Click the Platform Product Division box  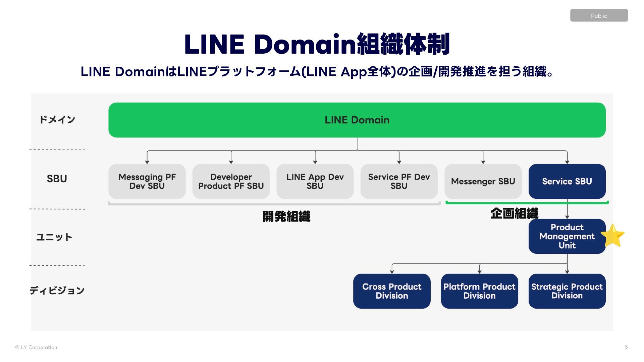[x=479, y=291]
